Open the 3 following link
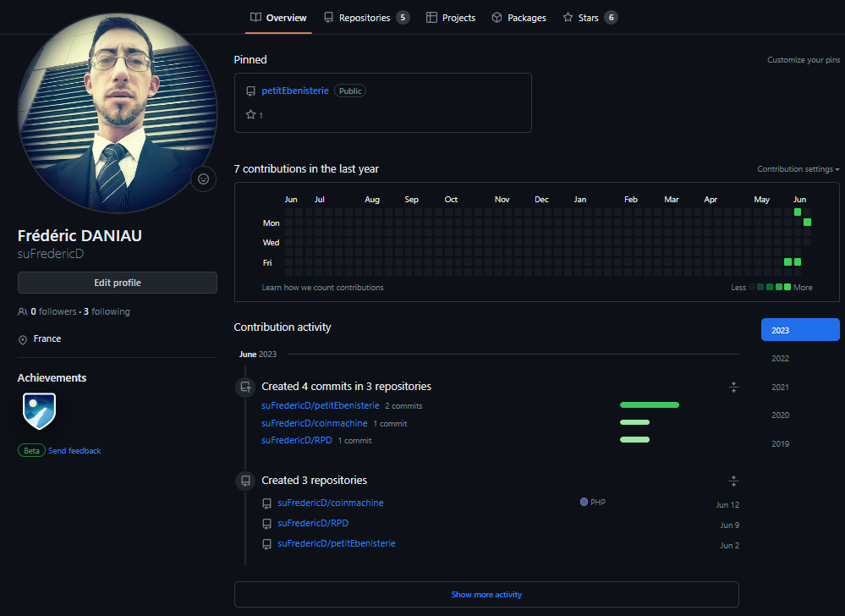Image resolution: width=845 pixels, height=616 pixels. [x=107, y=311]
